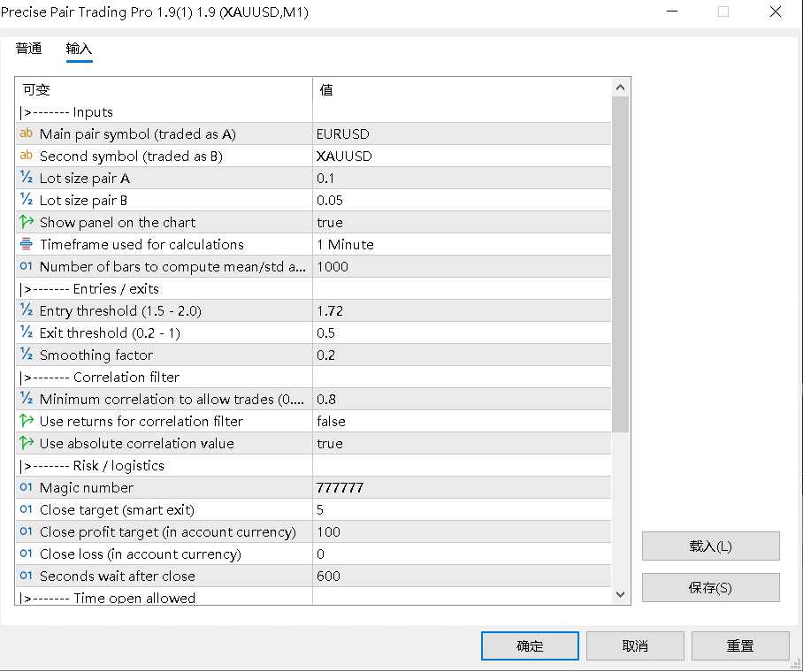Click the 载入(L) button

tap(711, 546)
